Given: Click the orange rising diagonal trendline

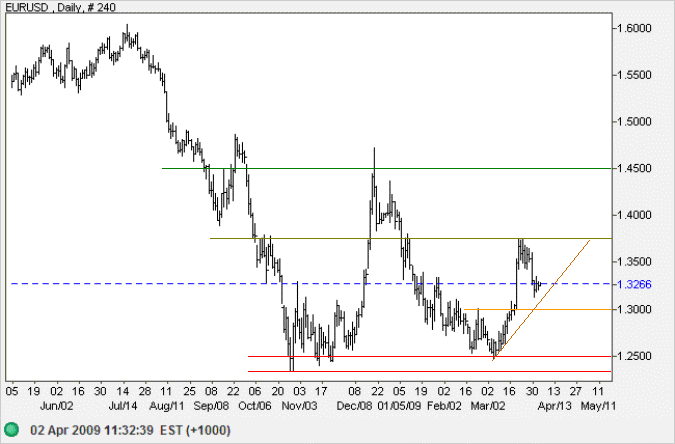Looking at the screenshot, I should pyautogui.click(x=542, y=300).
